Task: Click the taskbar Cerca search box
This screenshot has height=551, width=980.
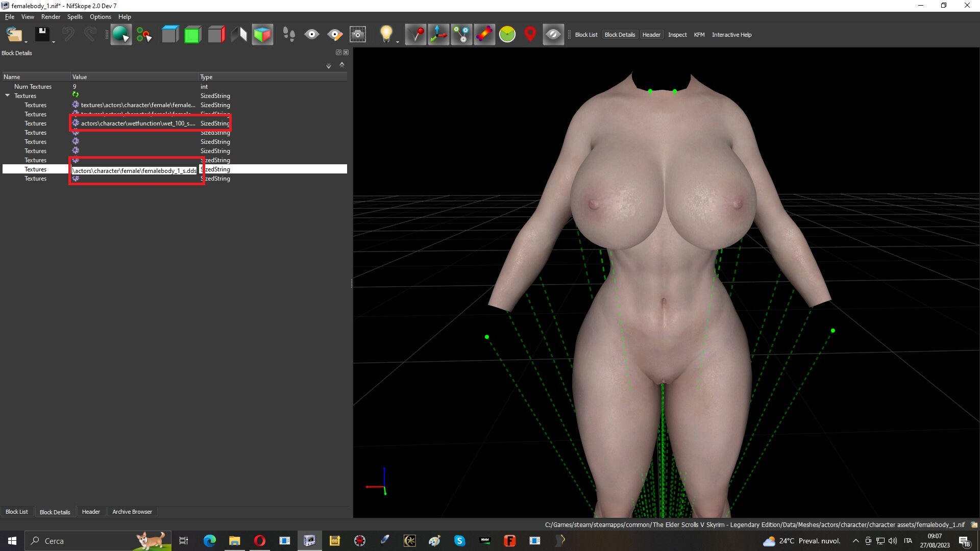Action: tap(97, 541)
